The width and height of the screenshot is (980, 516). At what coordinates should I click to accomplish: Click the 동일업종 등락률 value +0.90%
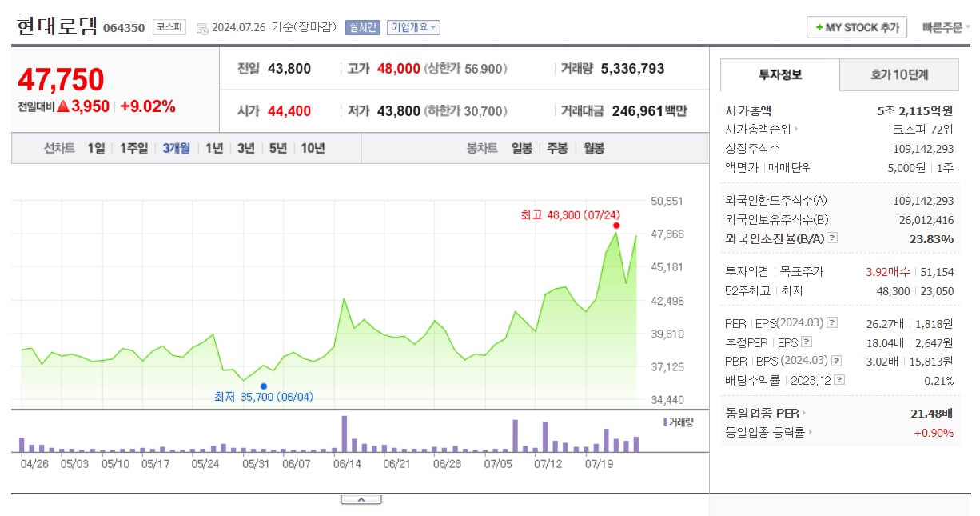tap(934, 433)
